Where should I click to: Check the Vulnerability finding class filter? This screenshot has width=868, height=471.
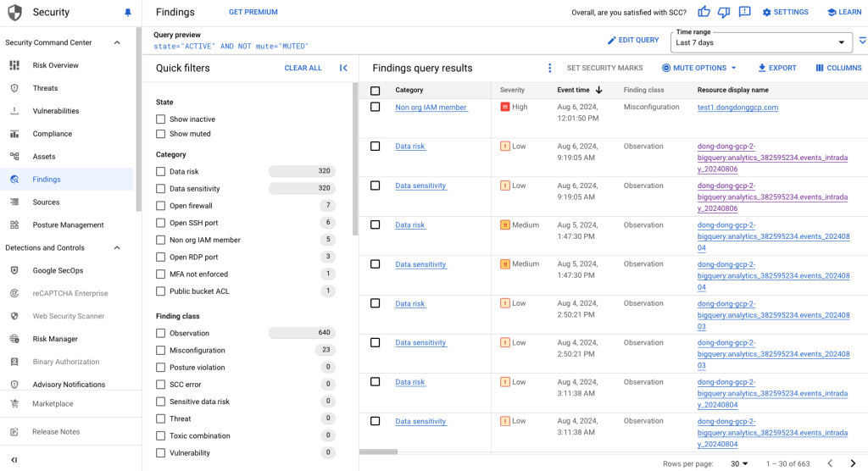[160, 452]
